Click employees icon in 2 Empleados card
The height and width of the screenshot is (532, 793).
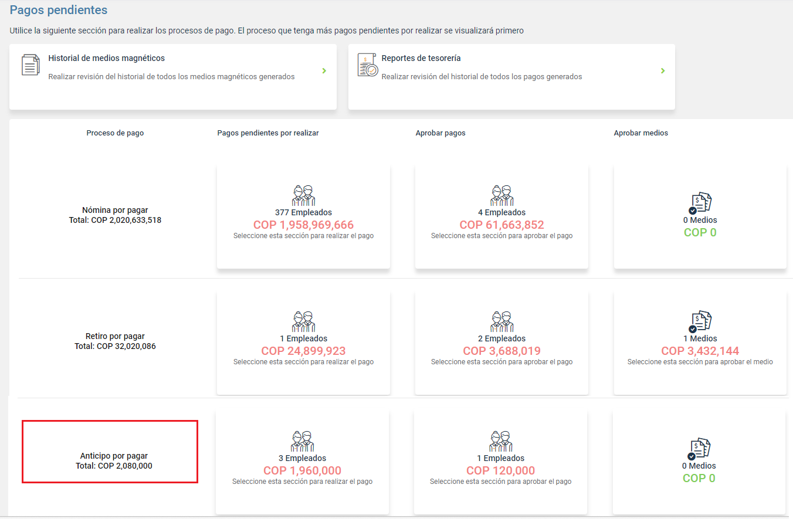tap(501, 322)
